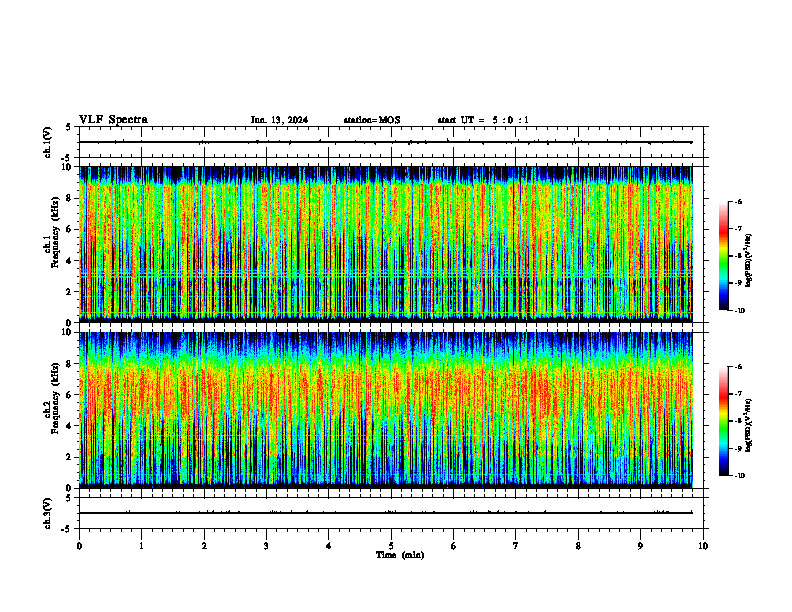Click the ch.1(V) axis label
This screenshot has height=612, width=792.
(x=48, y=142)
